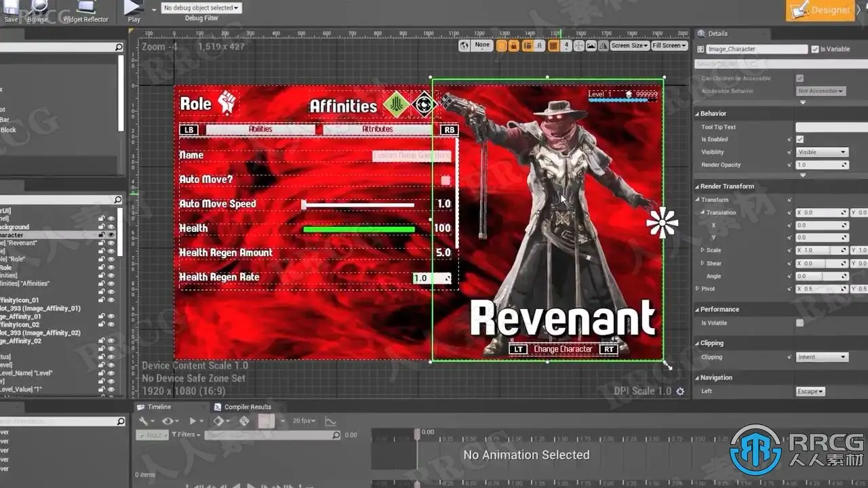Switch to Designer mode
The image size is (868, 488).
click(821, 10)
